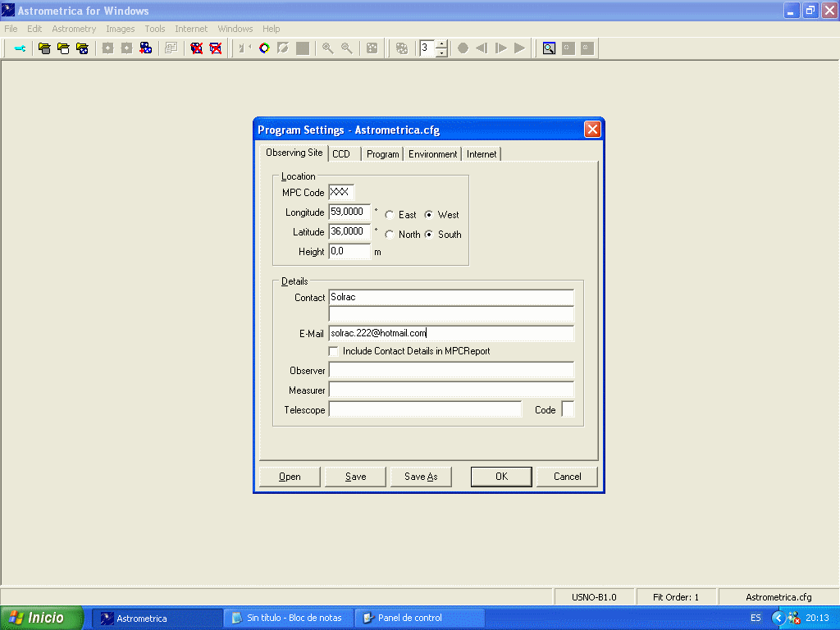Step backward one blink frame
The width and height of the screenshot is (840, 630).
[x=482, y=48]
